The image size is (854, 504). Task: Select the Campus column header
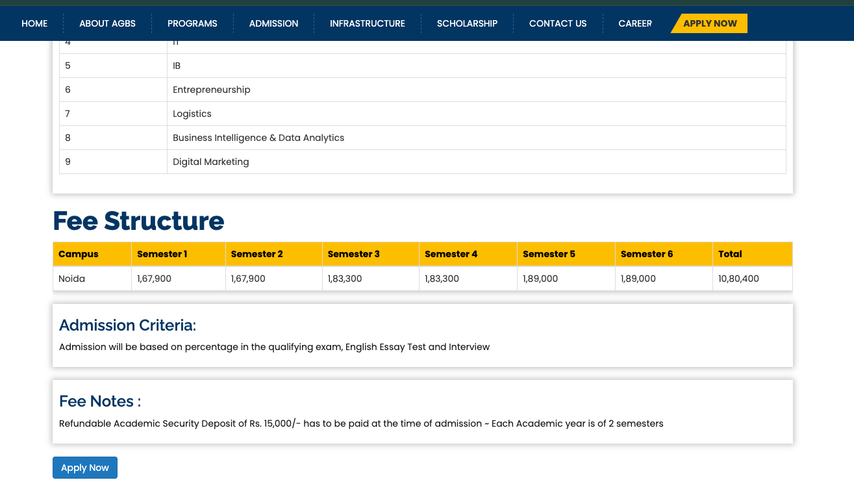pos(79,254)
